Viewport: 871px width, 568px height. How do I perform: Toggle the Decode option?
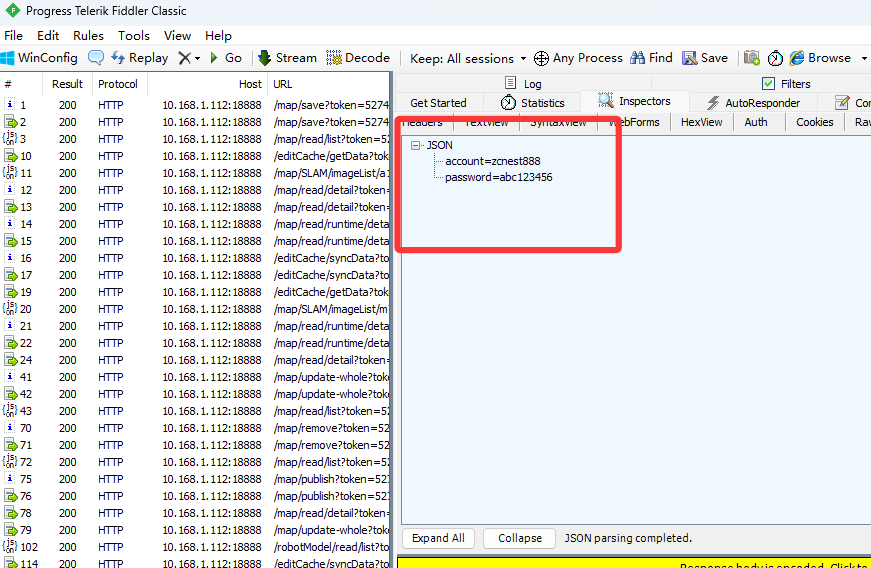(x=358, y=58)
